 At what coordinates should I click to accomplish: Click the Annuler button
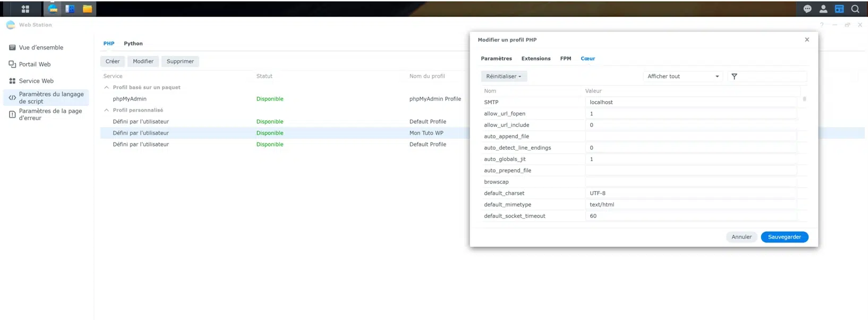(741, 237)
